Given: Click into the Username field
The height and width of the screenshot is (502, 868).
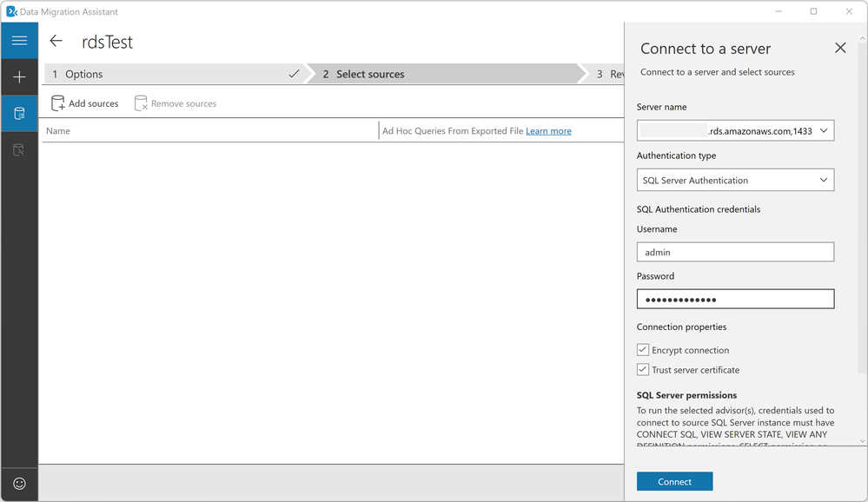Looking at the screenshot, I should click(735, 252).
